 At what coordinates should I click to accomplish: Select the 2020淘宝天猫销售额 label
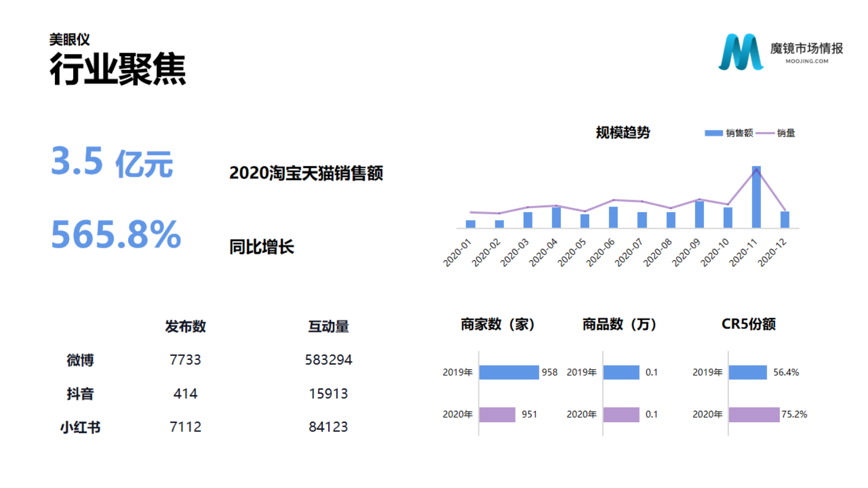pyautogui.click(x=306, y=173)
